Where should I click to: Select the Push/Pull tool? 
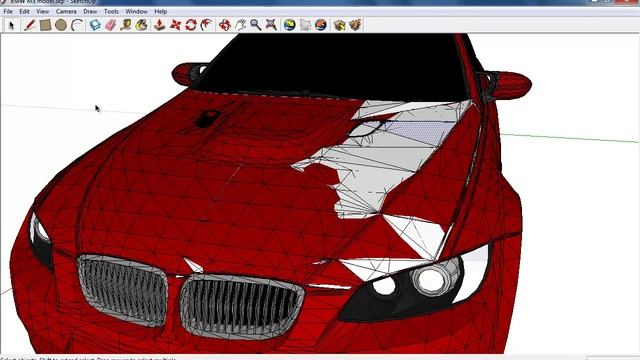(x=159, y=25)
